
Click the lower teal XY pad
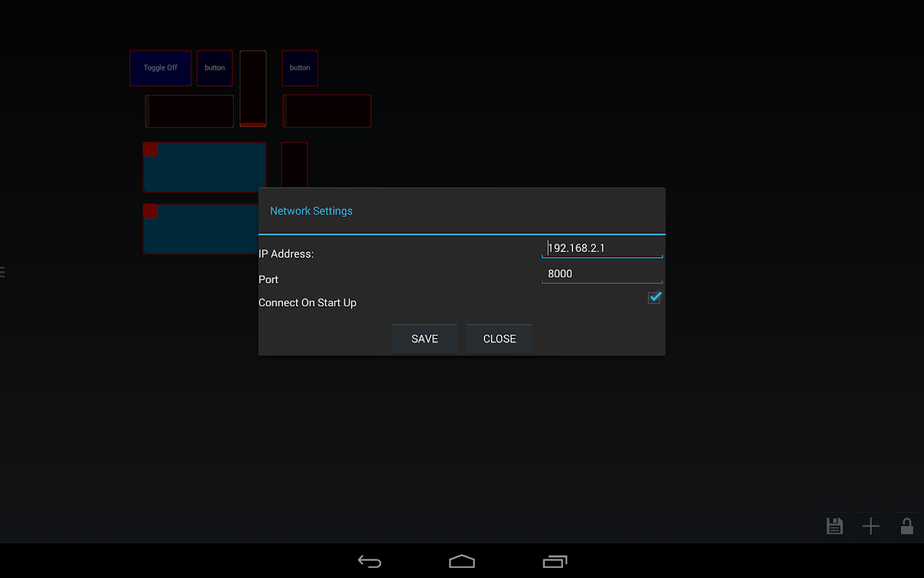[x=201, y=229]
